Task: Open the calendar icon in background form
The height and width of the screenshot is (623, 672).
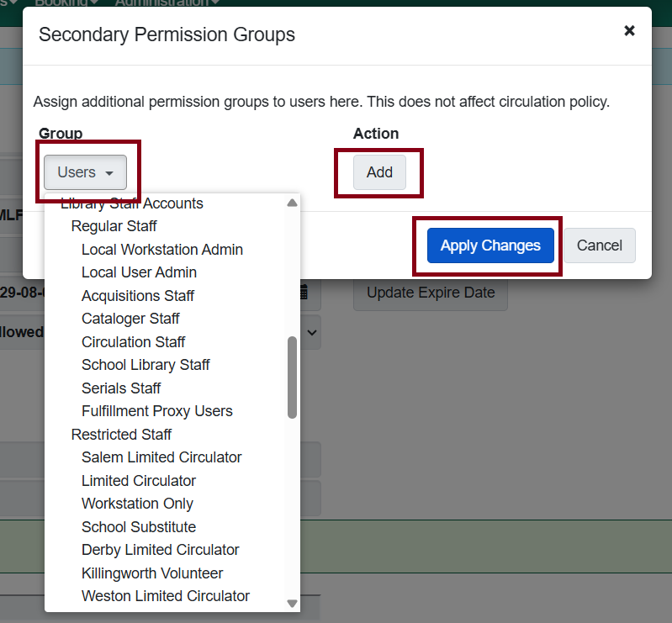Action: tap(304, 293)
